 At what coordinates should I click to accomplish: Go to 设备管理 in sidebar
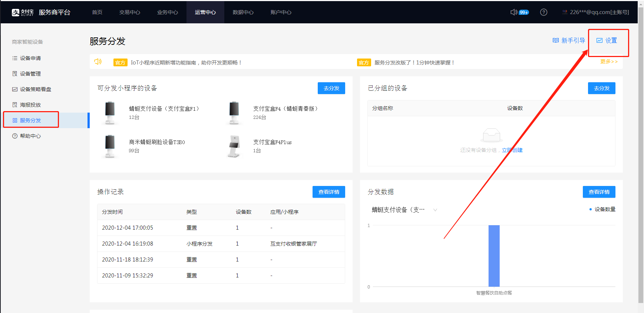point(30,74)
